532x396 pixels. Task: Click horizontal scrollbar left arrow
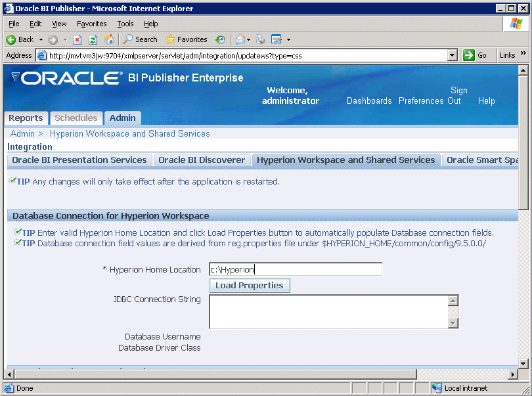(9, 374)
